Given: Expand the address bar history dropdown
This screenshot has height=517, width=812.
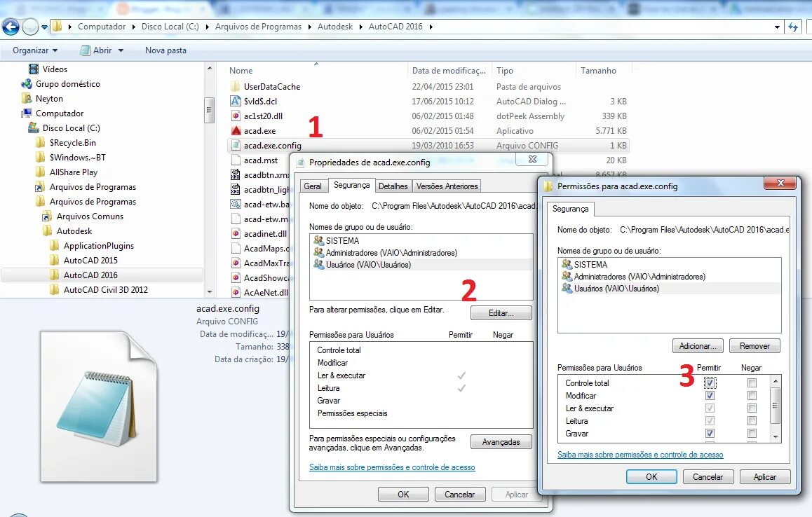Looking at the screenshot, I should click(777, 27).
